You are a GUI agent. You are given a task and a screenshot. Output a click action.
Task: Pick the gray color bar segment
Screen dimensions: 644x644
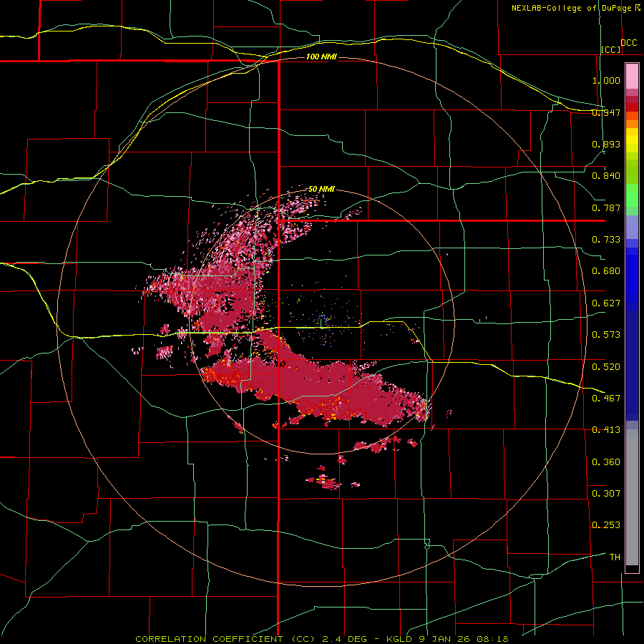632,497
